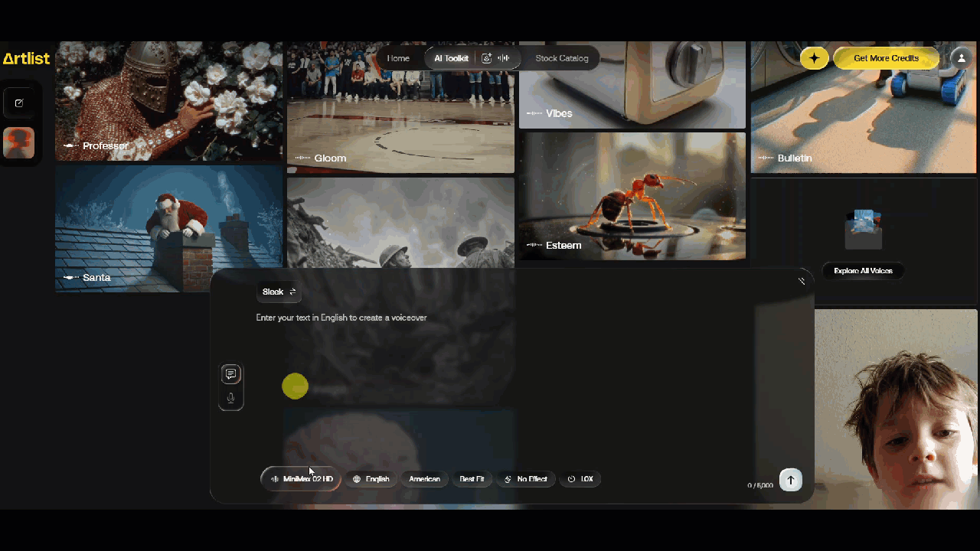Screen dimensions: 980x551
Task: Select the text-to-speech chat icon
Action: 230,374
